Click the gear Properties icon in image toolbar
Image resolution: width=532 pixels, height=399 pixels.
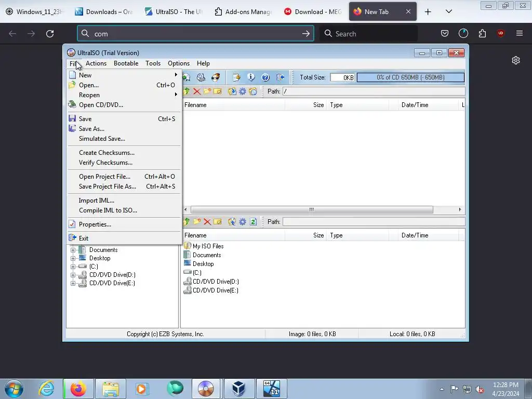(x=243, y=91)
